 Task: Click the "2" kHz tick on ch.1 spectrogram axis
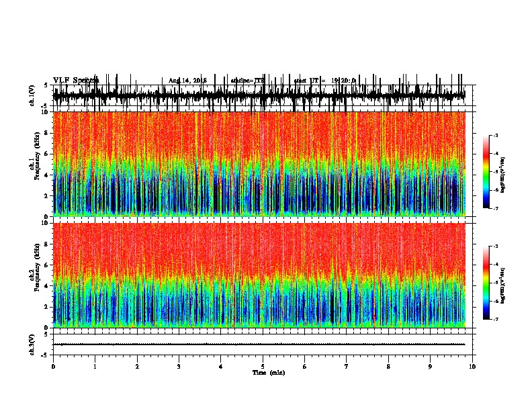pyautogui.click(x=47, y=196)
